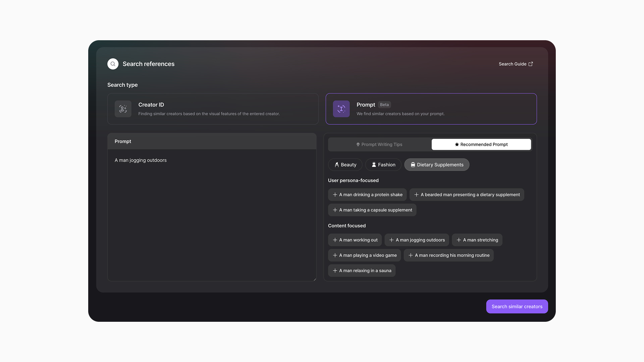Select the Dietary Supplements category chip
The image size is (644, 362).
click(436, 165)
